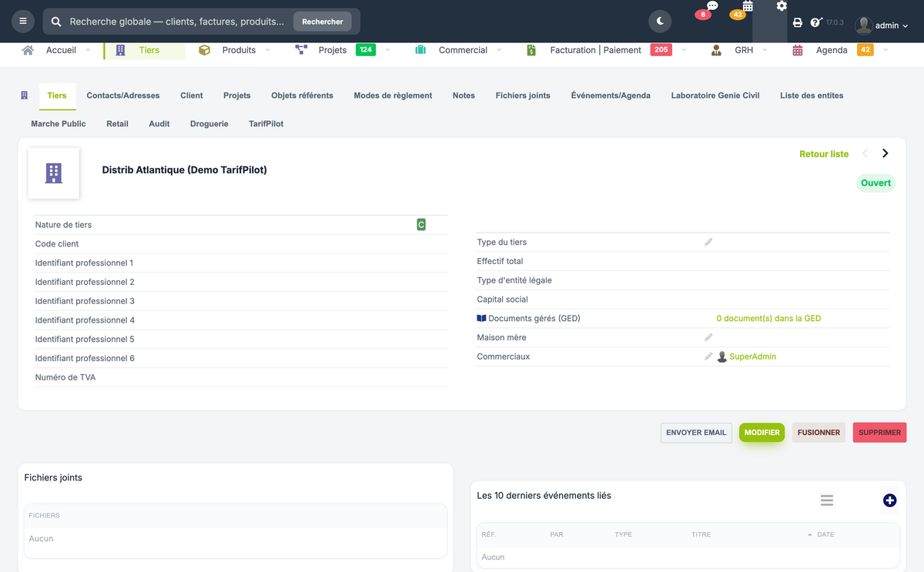Image resolution: width=924 pixels, height=572 pixels.
Task: Open the Projets tab of tiers
Action: click(237, 95)
